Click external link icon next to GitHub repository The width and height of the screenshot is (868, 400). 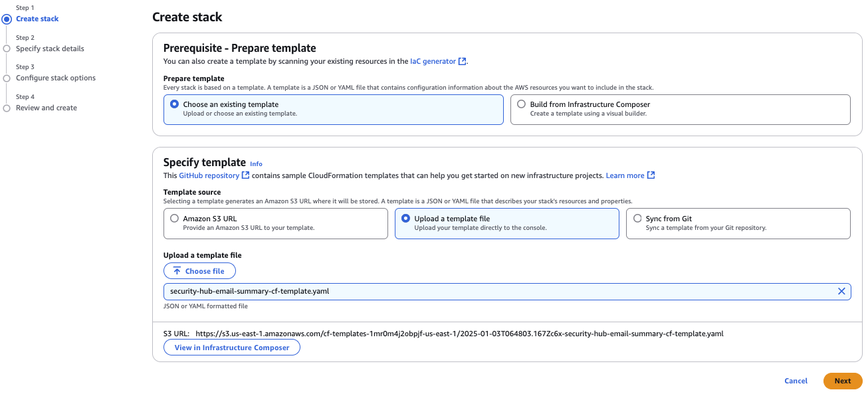244,175
